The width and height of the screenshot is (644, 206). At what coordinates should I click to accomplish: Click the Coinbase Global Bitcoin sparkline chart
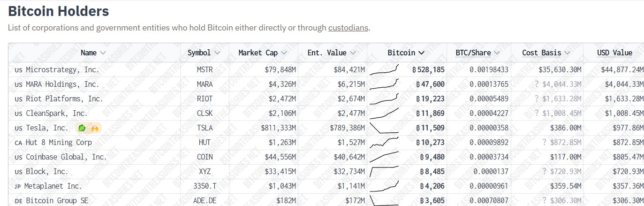click(x=384, y=157)
